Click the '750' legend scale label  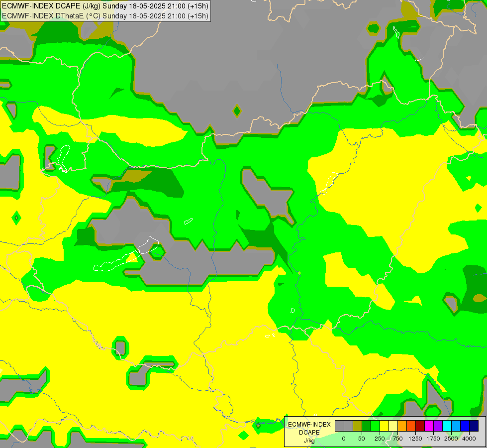point(397,439)
